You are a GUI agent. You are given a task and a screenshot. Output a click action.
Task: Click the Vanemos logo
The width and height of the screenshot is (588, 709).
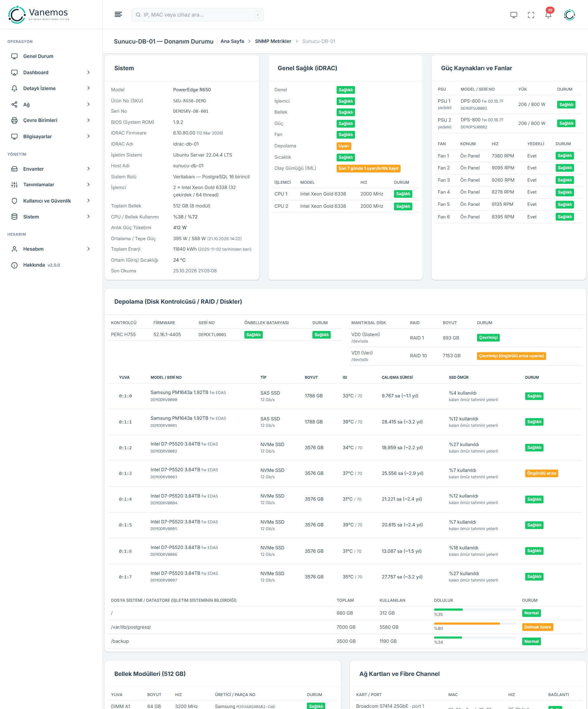tap(39, 14)
